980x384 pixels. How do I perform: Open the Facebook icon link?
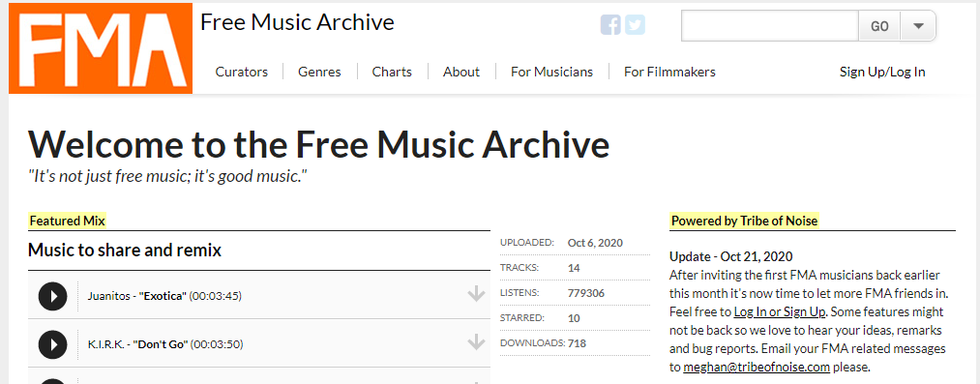[610, 25]
